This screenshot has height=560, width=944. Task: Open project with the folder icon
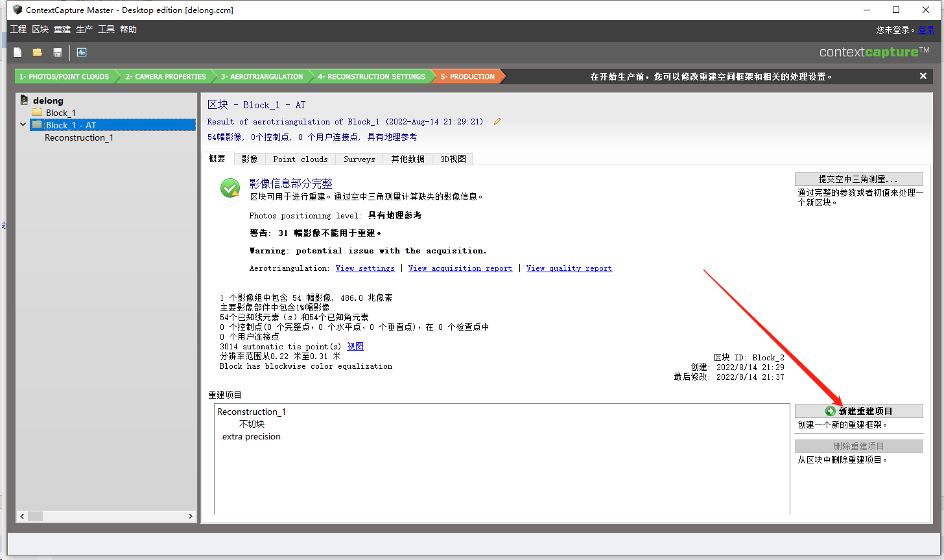pyautogui.click(x=37, y=52)
